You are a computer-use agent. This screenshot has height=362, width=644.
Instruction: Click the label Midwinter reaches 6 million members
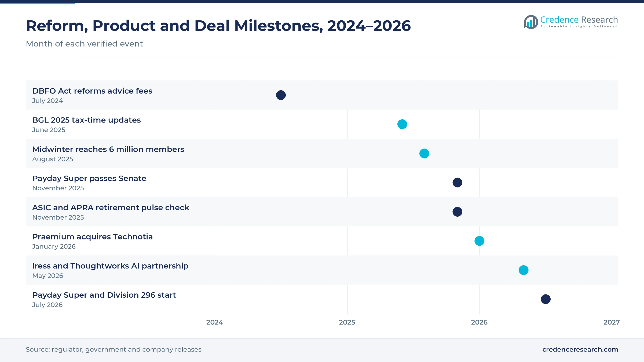pos(108,149)
